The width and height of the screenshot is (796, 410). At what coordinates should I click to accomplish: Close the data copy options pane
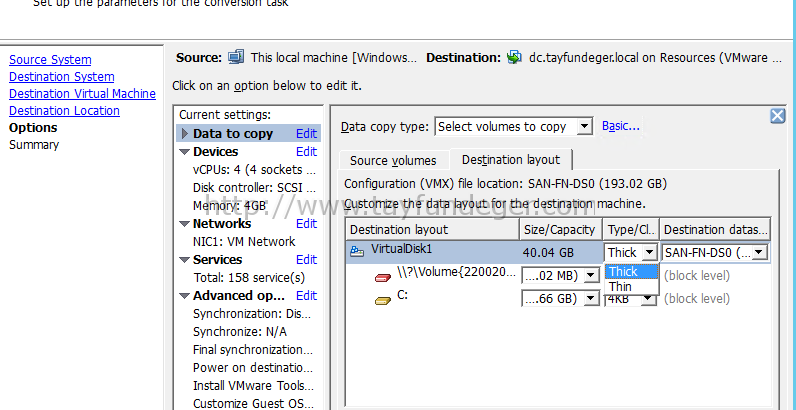click(x=778, y=116)
